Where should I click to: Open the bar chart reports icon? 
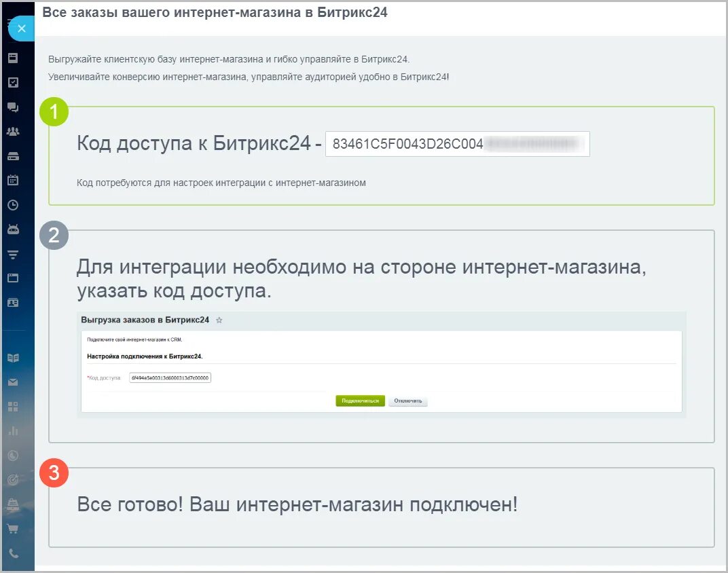click(13, 431)
